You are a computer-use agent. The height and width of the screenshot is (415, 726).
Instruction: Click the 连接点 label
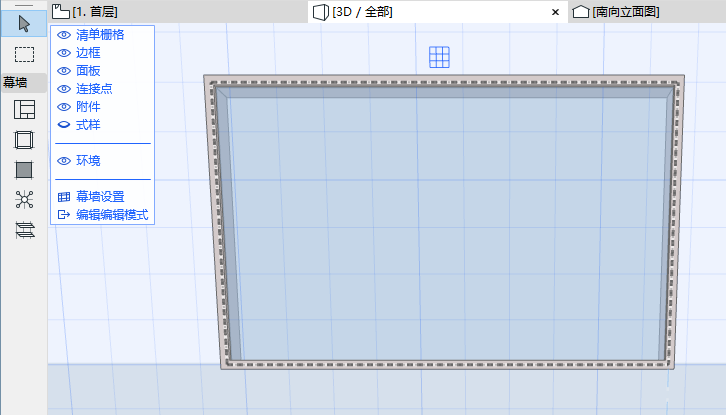(x=94, y=89)
